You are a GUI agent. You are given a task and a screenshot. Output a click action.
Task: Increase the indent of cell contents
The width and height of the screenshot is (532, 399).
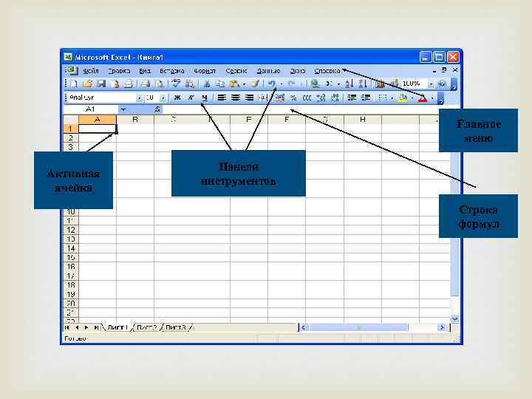click(366, 98)
